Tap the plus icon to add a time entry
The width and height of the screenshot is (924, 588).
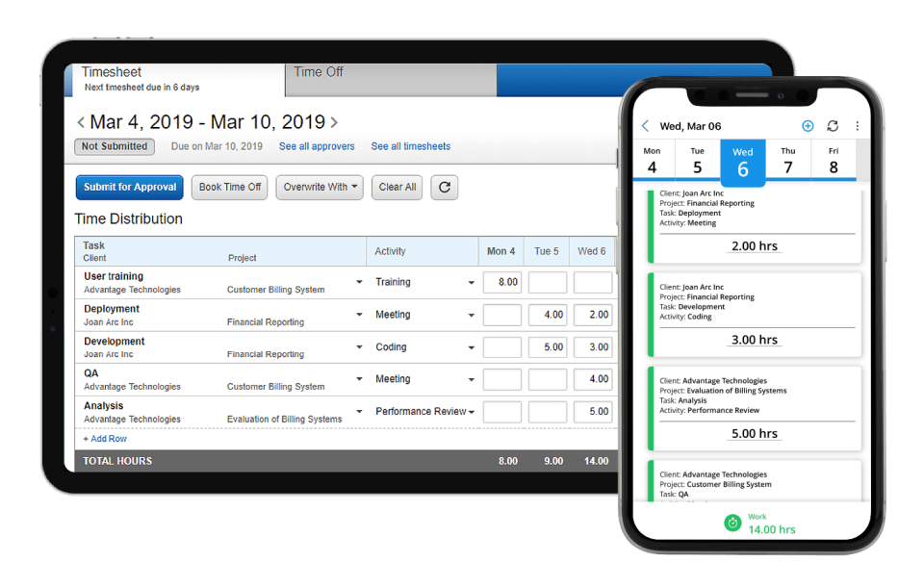(x=807, y=126)
